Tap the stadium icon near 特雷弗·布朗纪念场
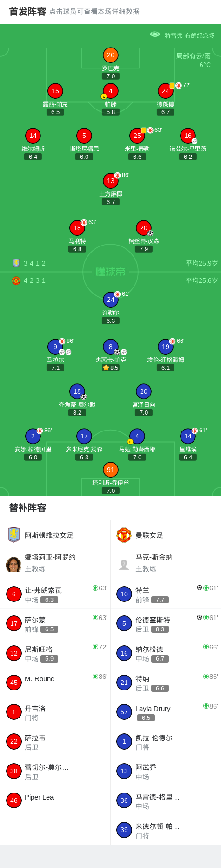 click(x=155, y=34)
